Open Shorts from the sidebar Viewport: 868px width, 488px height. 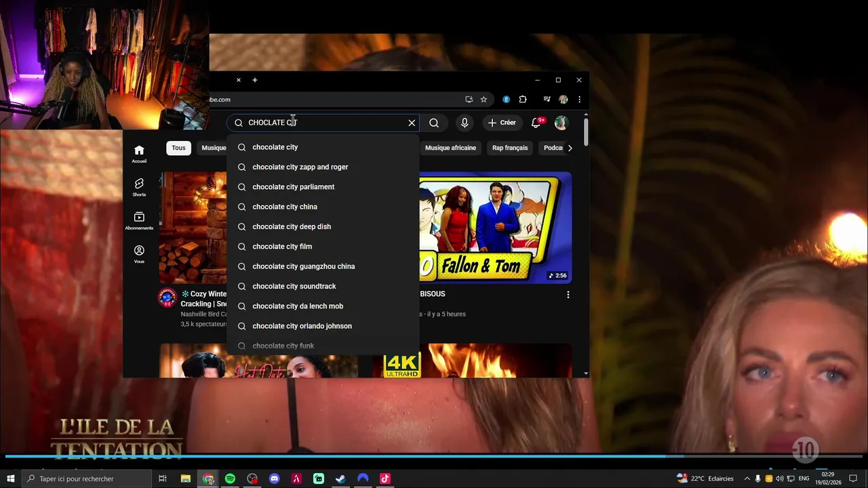139,187
